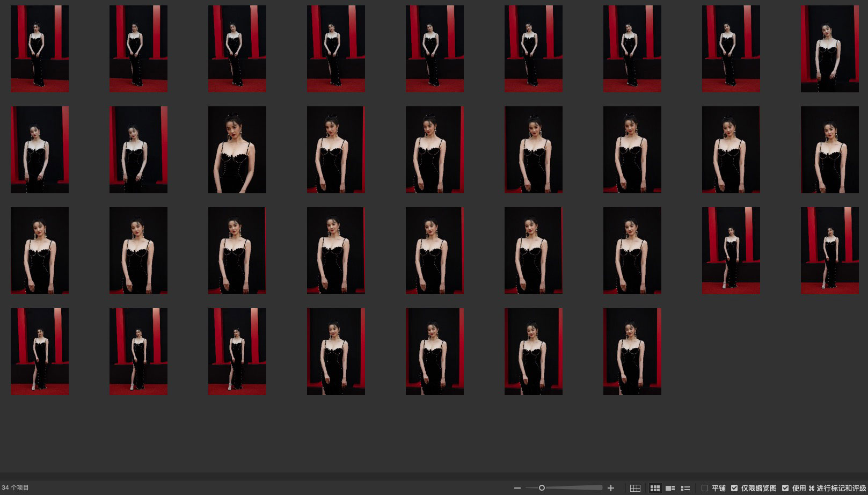Select the fifth thumbnail in the top row
Image resolution: width=868 pixels, height=495 pixels.
pos(434,49)
